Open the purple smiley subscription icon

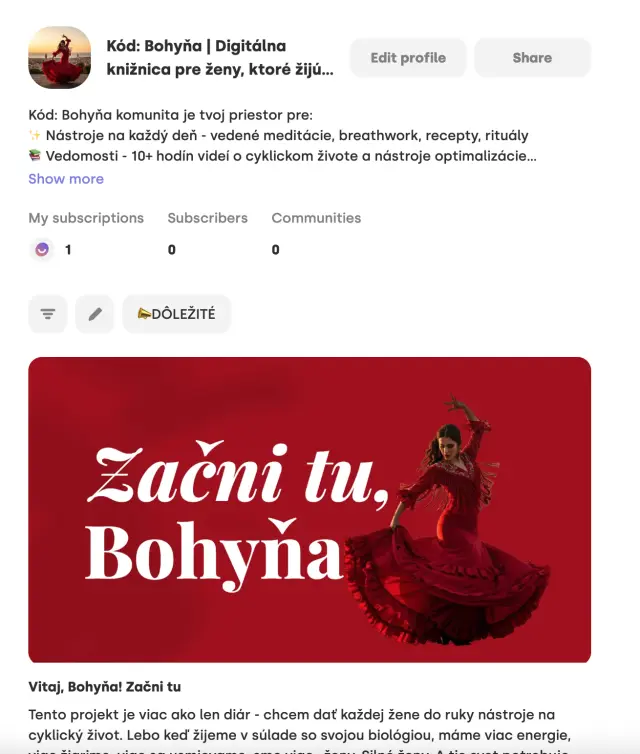click(x=42, y=250)
